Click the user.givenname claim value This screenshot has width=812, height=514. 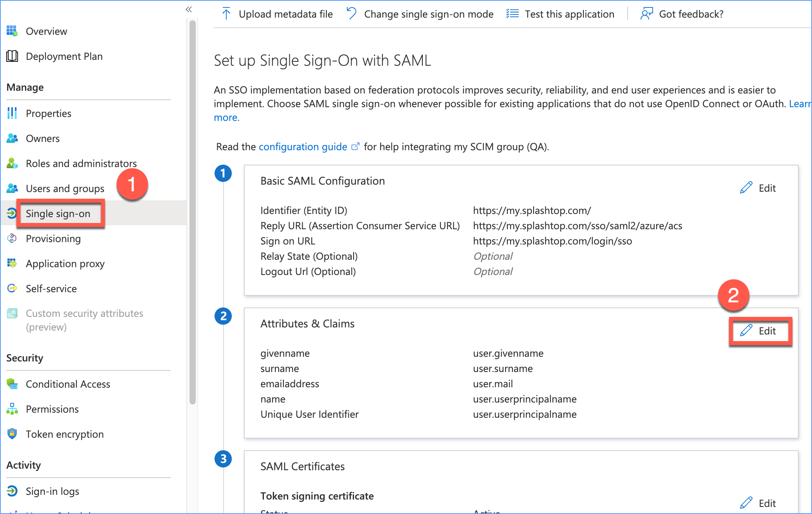(508, 353)
